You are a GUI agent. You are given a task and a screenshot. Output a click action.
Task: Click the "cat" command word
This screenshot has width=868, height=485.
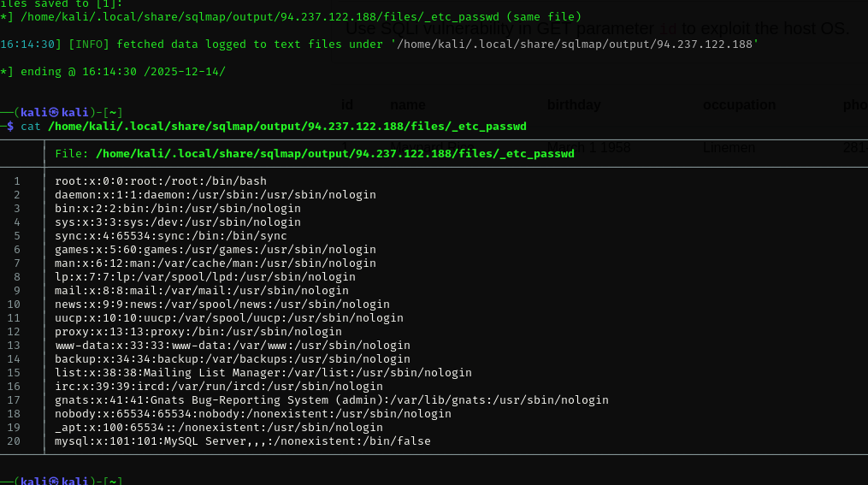[x=31, y=126]
